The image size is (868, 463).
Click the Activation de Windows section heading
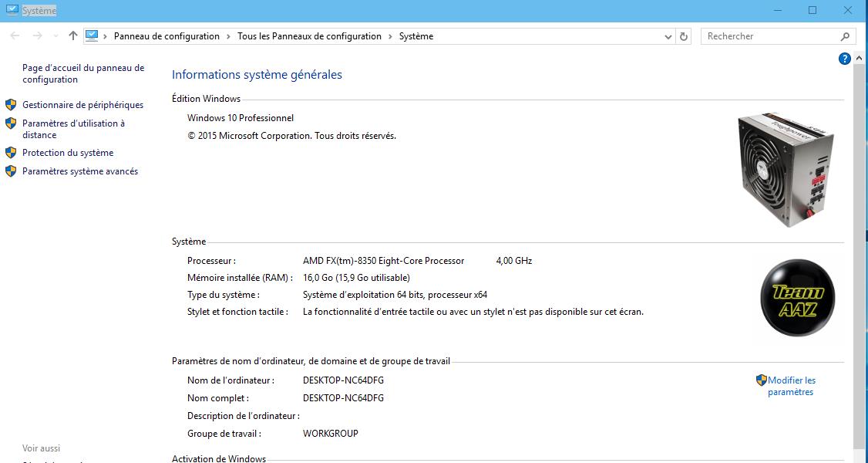click(219, 458)
